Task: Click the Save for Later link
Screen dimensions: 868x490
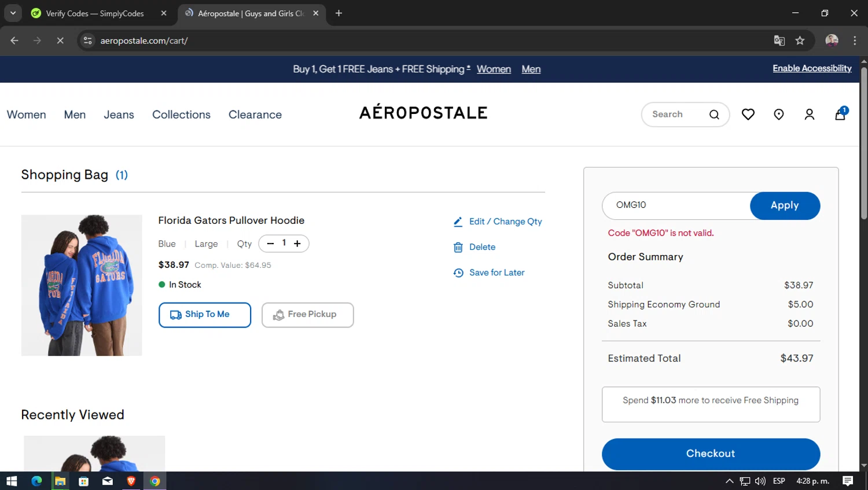Action: click(496, 272)
